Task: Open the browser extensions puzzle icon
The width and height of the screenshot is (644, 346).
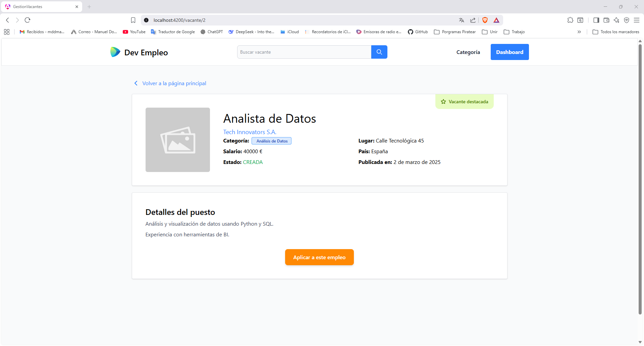Action: (570, 20)
